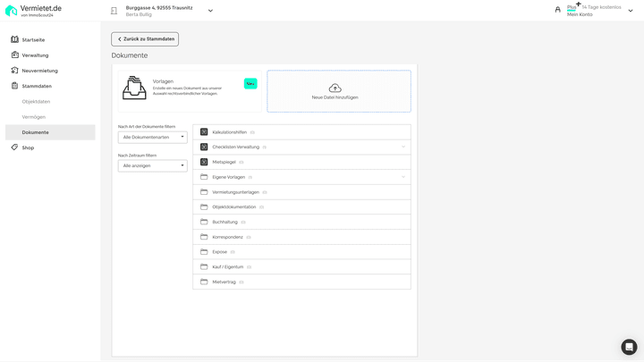This screenshot has height=362, width=644.
Task: Expand the property selector Burggasse 4
Action: (x=210, y=11)
